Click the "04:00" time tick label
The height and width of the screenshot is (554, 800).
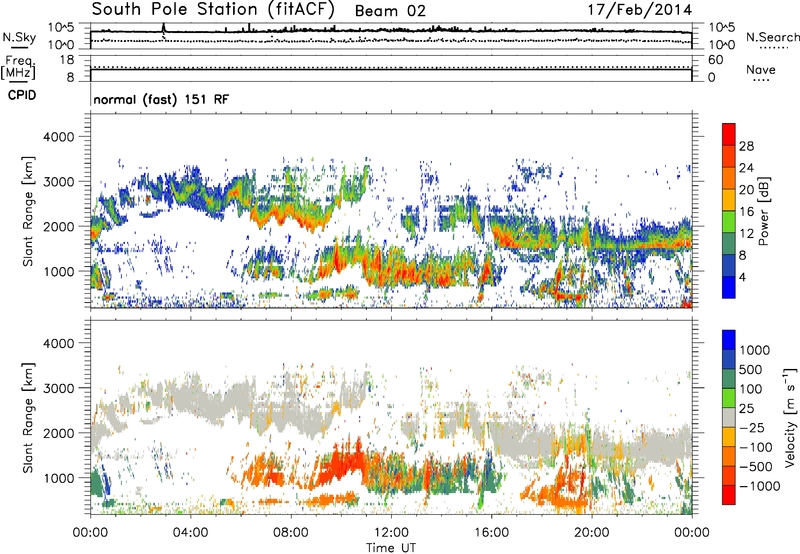coord(190,533)
